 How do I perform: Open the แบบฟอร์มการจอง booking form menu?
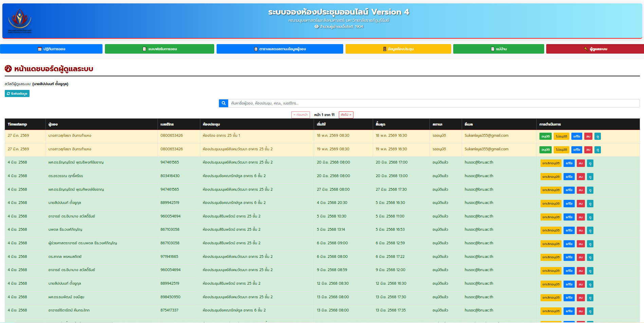(x=160, y=49)
